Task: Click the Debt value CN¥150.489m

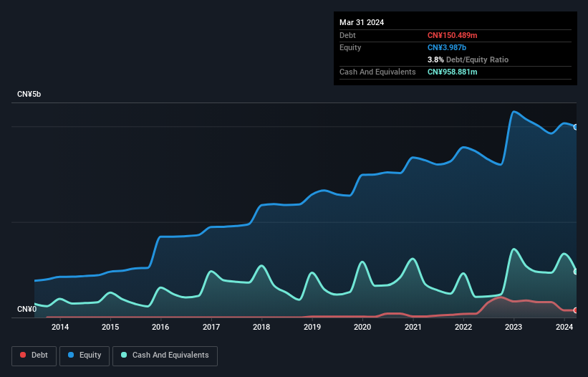Action: (452, 35)
